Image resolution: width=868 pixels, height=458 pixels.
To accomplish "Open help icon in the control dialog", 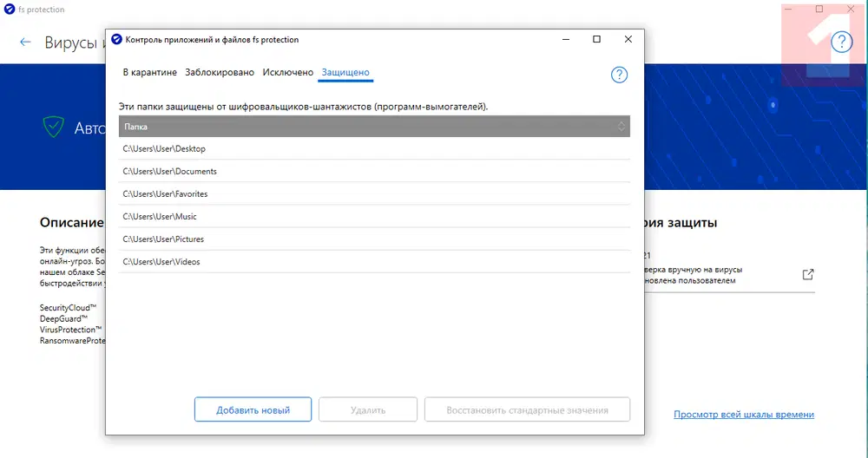I will [x=619, y=75].
